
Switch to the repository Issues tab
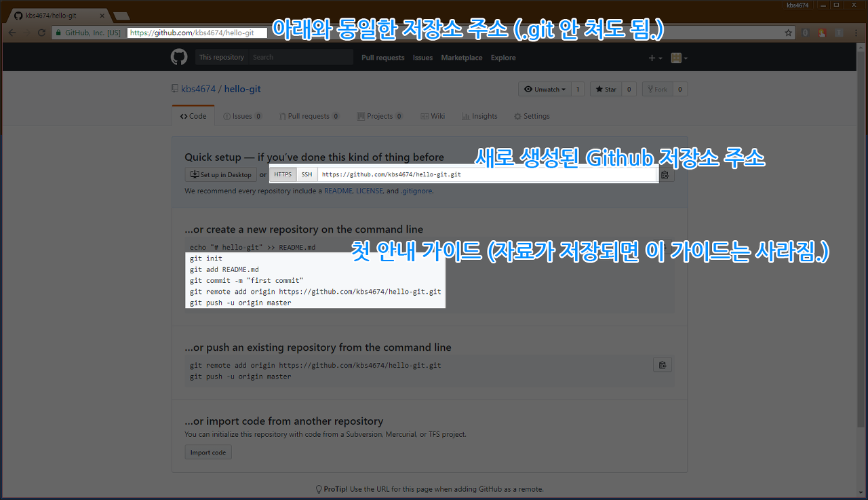point(243,116)
